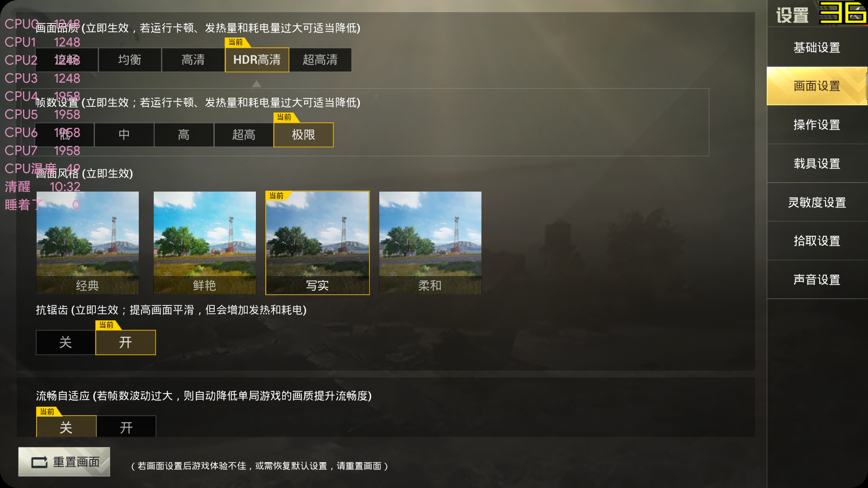
Task: Select the 经典 style thumbnail
Action: [88, 243]
